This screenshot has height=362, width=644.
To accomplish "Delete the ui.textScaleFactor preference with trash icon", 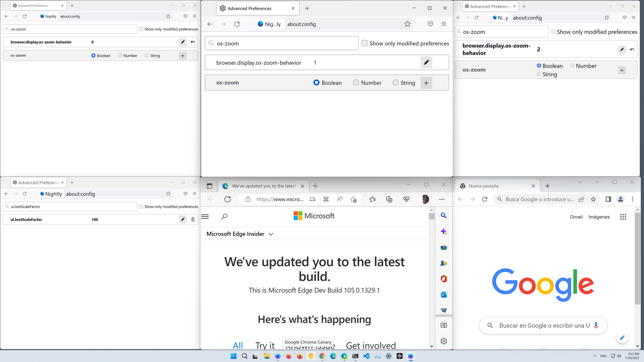I will [x=193, y=220].
